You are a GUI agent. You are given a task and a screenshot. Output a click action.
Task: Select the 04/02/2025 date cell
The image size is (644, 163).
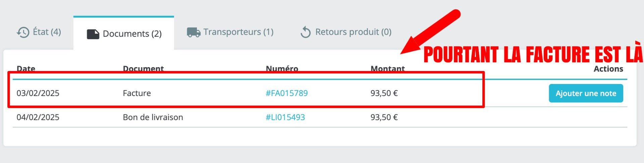click(x=38, y=117)
